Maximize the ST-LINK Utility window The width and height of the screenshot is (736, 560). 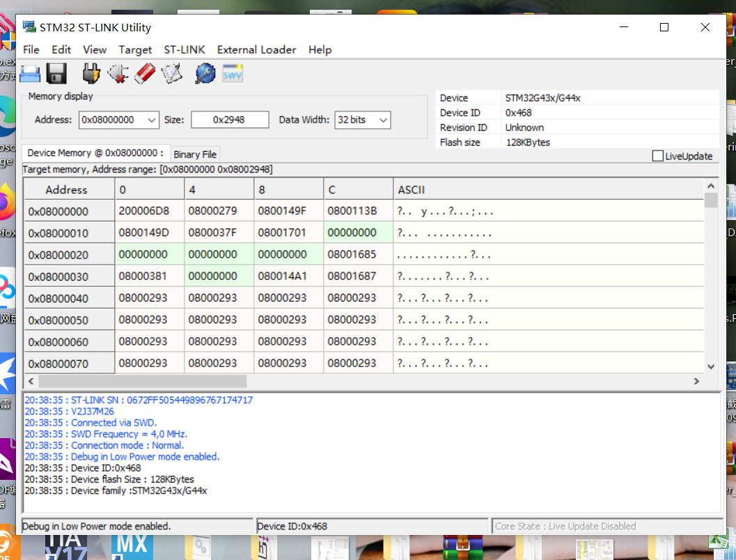point(664,27)
